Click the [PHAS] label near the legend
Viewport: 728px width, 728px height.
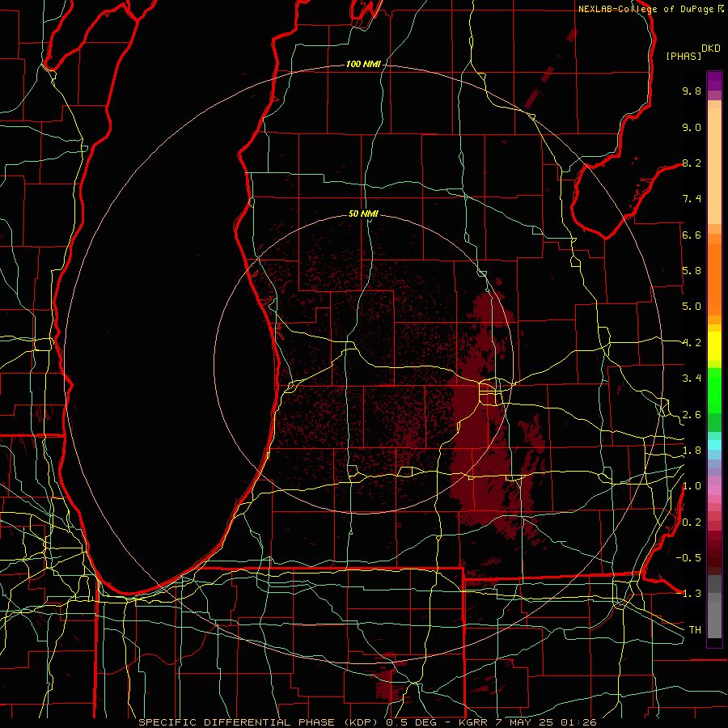(684, 56)
